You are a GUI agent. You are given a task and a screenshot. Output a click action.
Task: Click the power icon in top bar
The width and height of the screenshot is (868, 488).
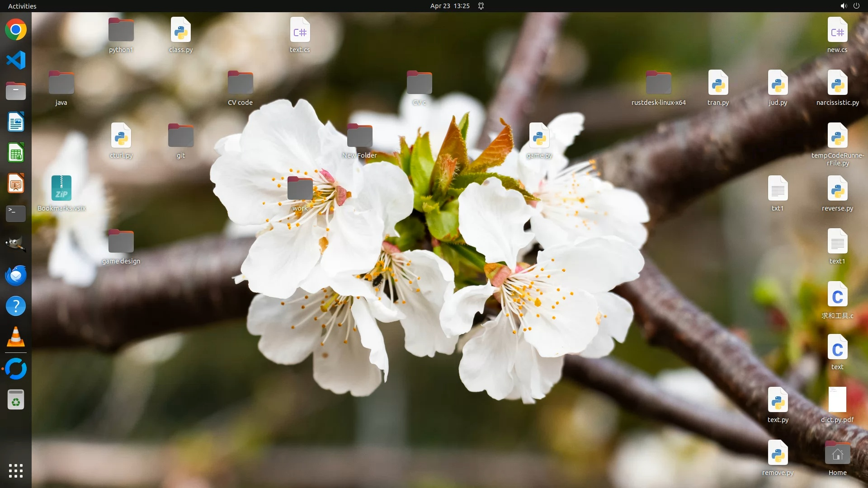pyautogui.click(x=856, y=6)
